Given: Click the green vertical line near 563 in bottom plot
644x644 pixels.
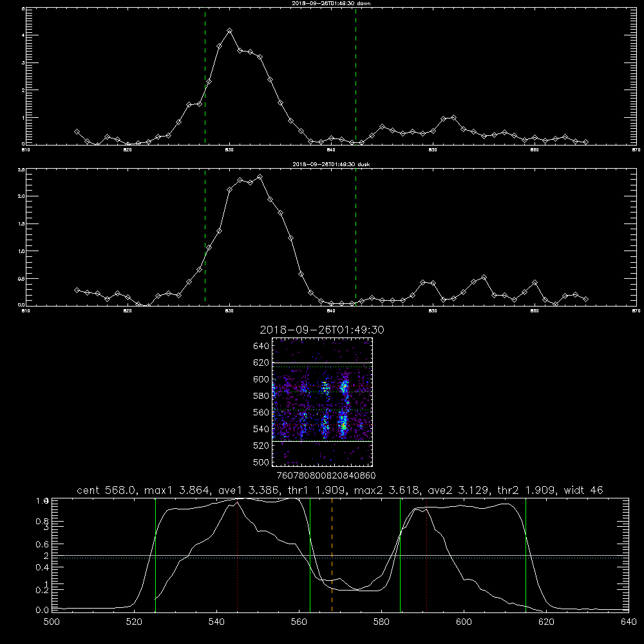Looking at the screenshot, I should [x=310, y=555].
